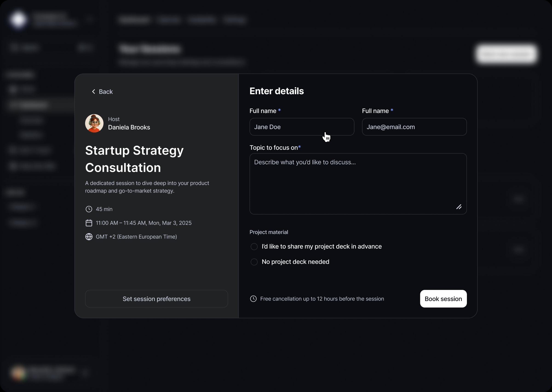This screenshot has height=392, width=552.
Task: Click the 11:00 AM – 11:45 AM date text
Action: point(144,223)
